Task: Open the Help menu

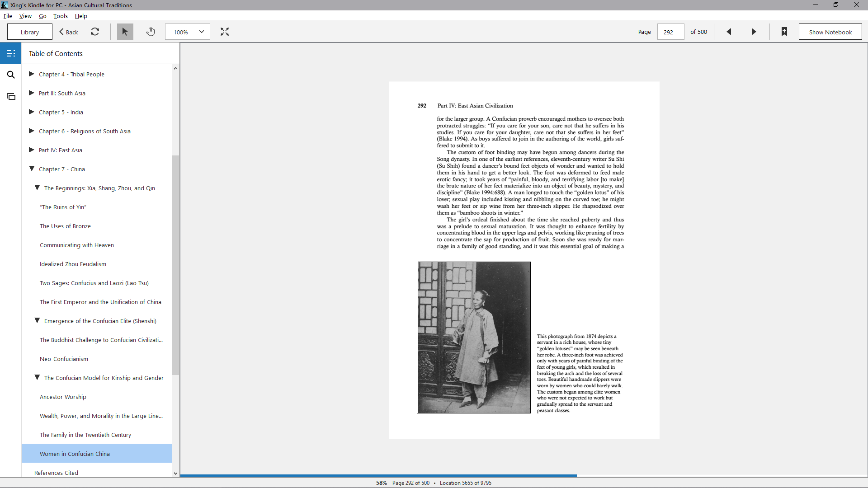Action: tap(81, 16)
